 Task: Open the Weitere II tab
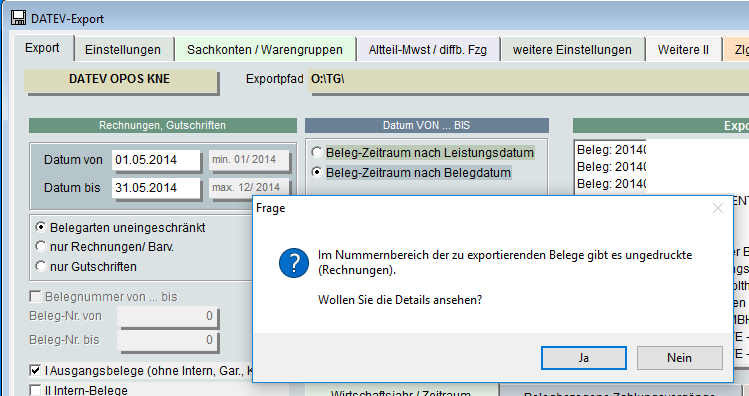(x=683, y=50)
